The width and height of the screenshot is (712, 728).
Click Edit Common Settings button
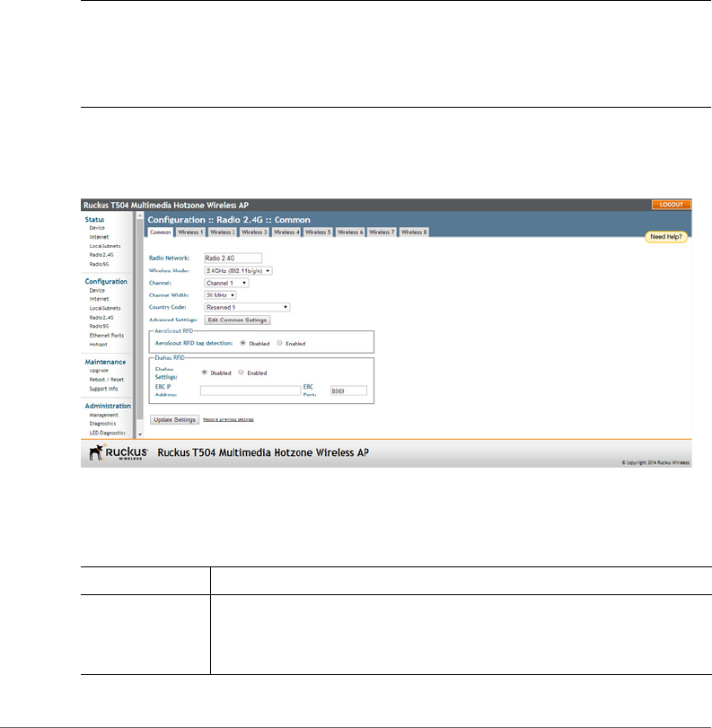237,320
